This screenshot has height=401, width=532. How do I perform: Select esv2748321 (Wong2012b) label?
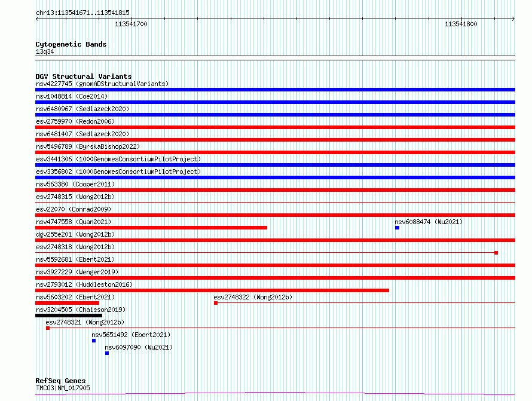tap(85, 322)
